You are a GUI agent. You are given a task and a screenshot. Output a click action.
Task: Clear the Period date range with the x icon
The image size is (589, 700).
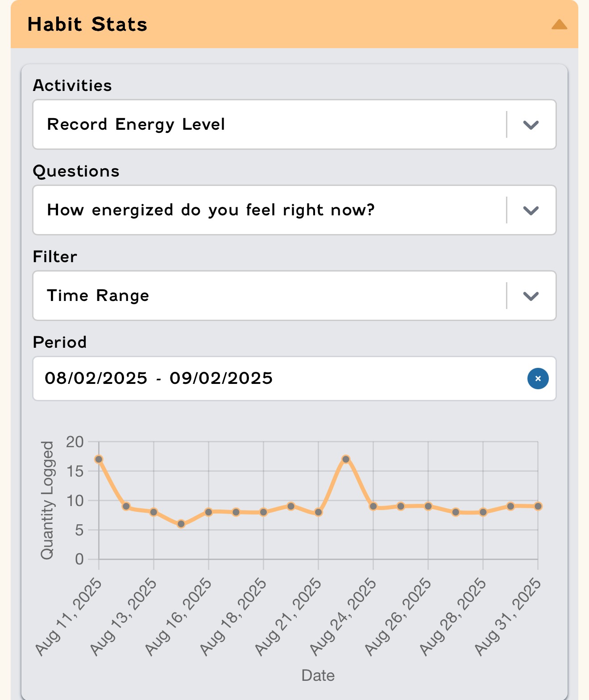(537, 379)
